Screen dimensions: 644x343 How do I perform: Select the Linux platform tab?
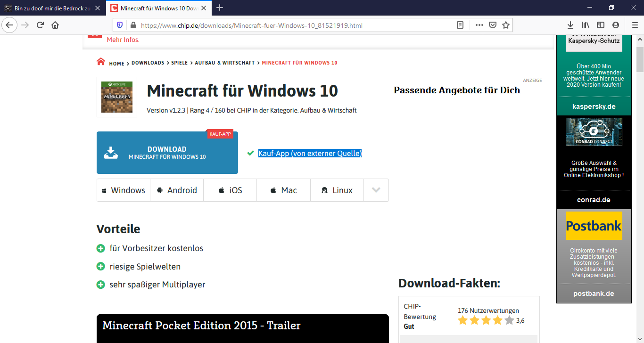[337, 190]
